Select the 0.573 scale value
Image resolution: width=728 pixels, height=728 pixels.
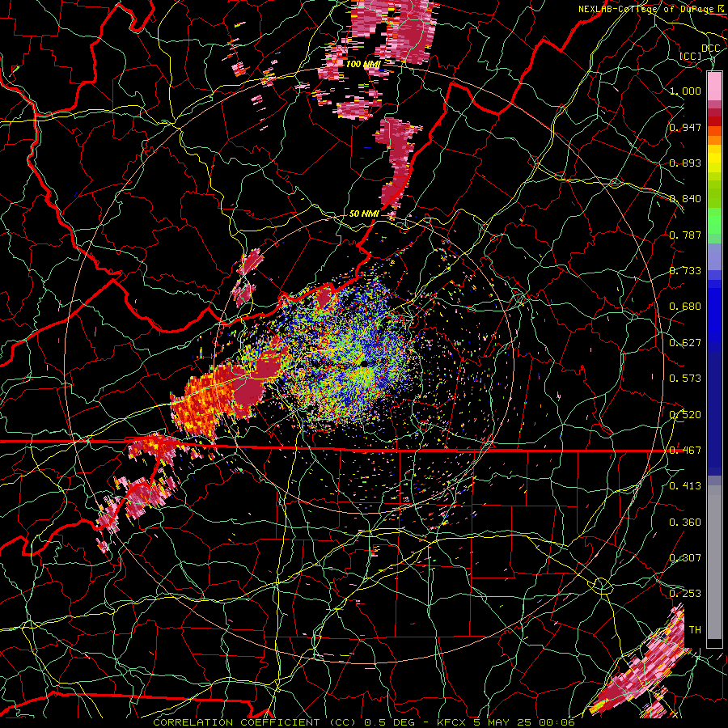pyautogui.click(x=685, y=379)
